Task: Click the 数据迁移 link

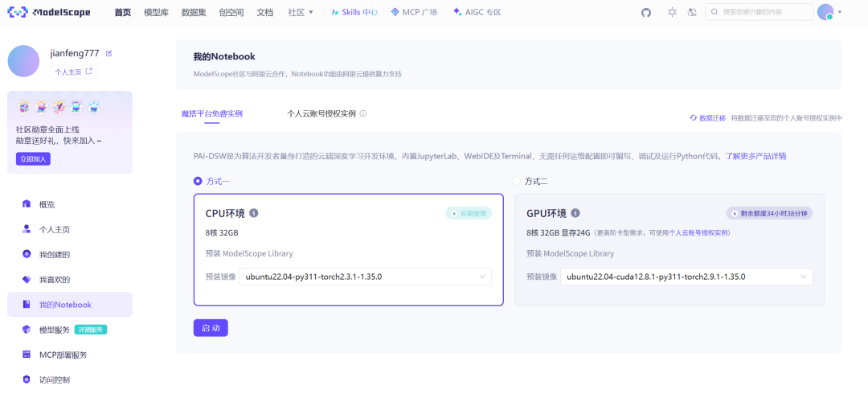Action: pos(707,118)
